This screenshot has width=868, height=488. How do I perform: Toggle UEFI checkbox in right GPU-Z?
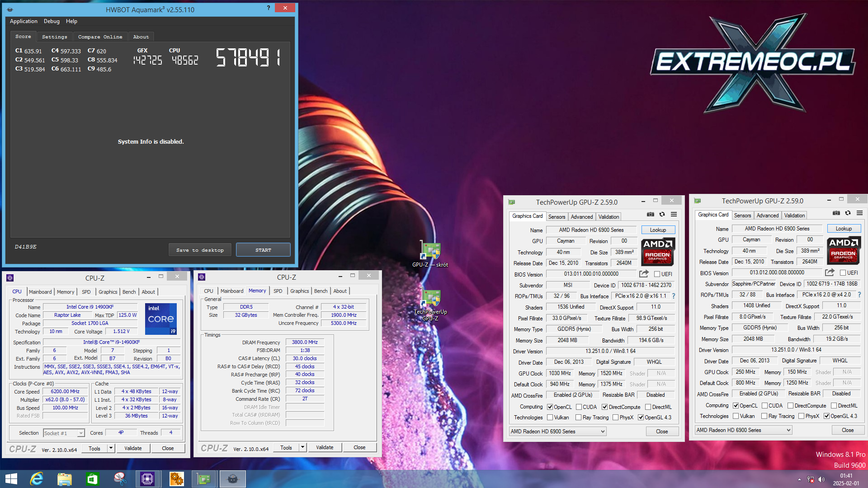point(843,273)
